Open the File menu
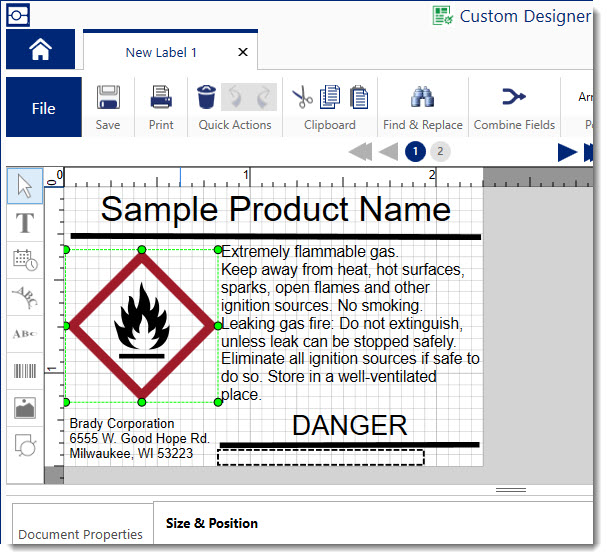The image size is (608, 559). [x=43, y=108]
